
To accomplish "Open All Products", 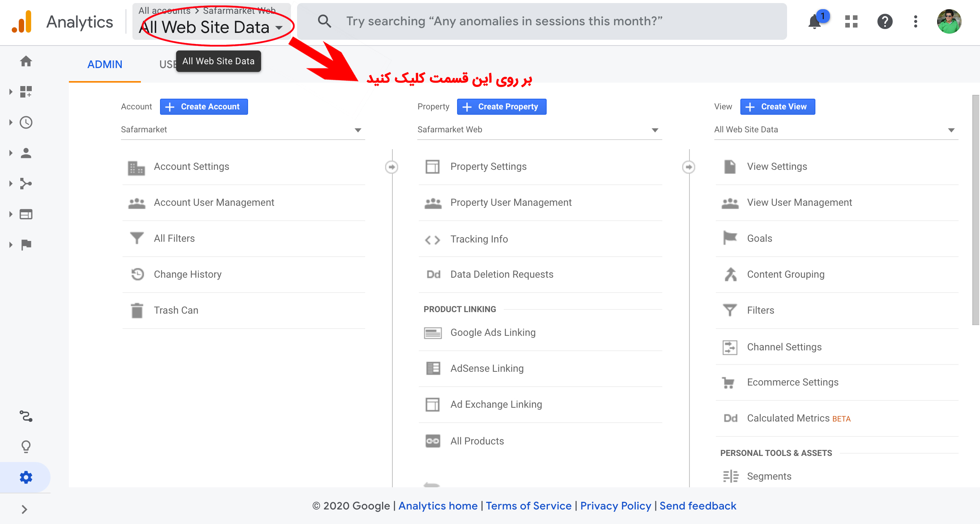I will point(540,441).
